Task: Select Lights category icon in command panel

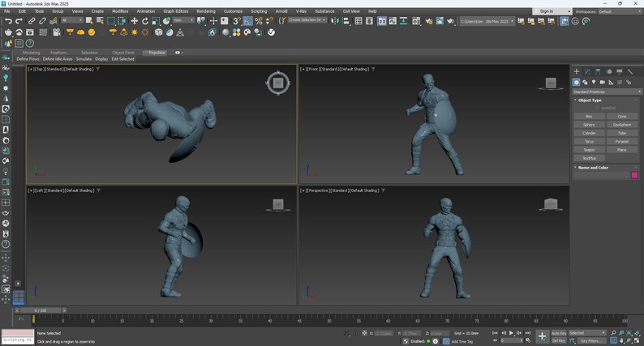Action: 594,82
